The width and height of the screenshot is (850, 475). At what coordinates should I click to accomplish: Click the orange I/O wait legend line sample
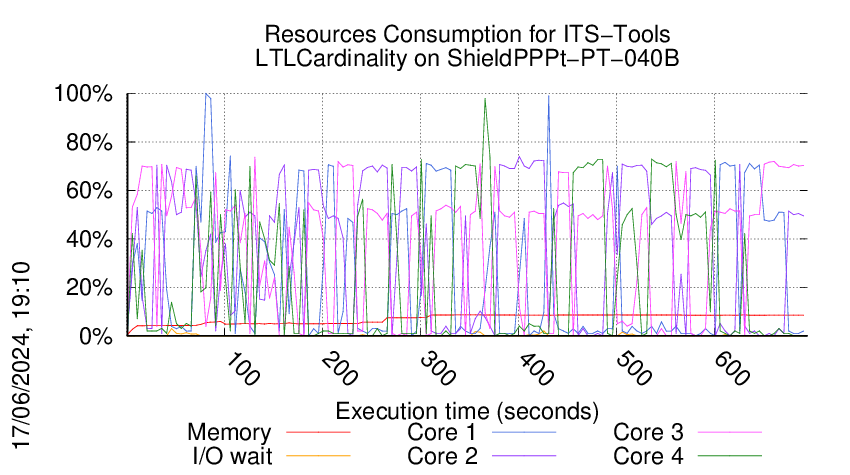(318, 456)
